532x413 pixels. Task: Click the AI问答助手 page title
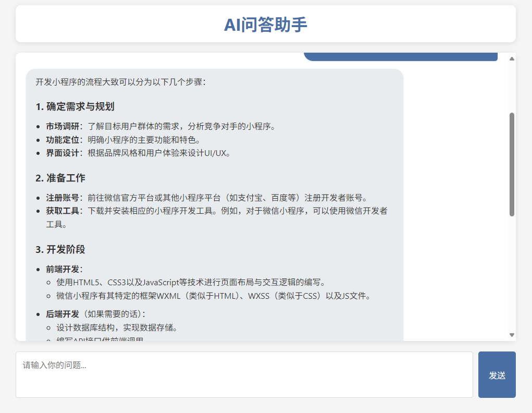point(266,25)
